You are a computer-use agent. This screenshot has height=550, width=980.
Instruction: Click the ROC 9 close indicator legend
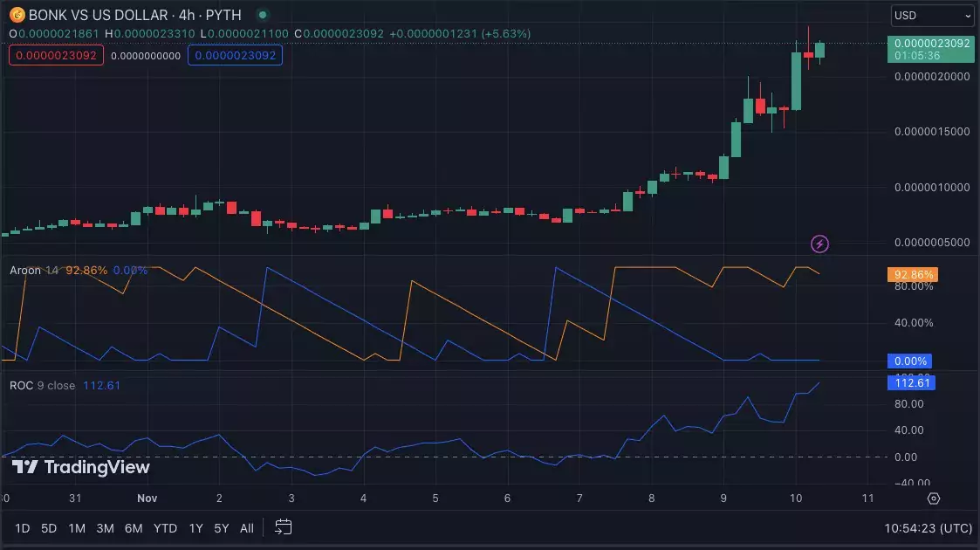tap(42, 386)
